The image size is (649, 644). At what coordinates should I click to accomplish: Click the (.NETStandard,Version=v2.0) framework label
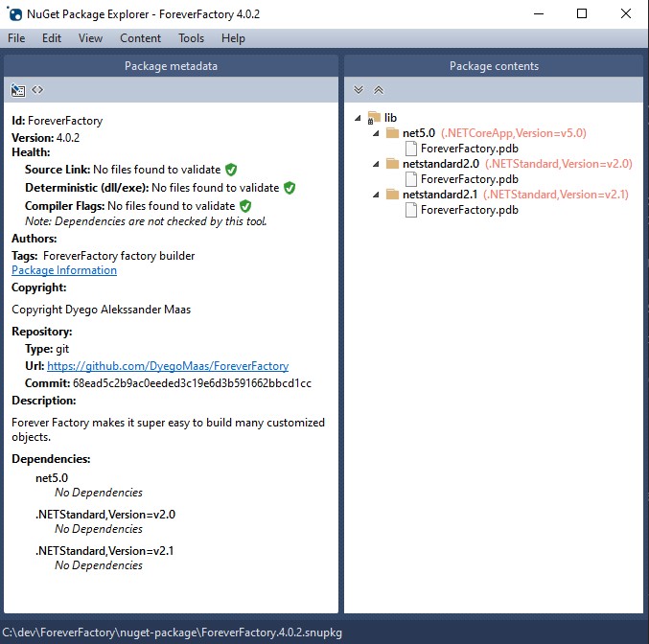coord(559,164)
